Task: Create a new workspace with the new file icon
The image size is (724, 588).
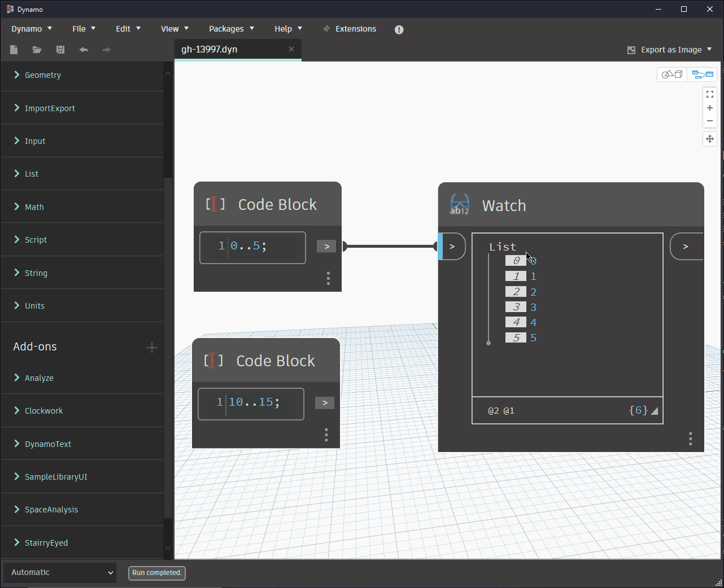Action: [14, 50]
